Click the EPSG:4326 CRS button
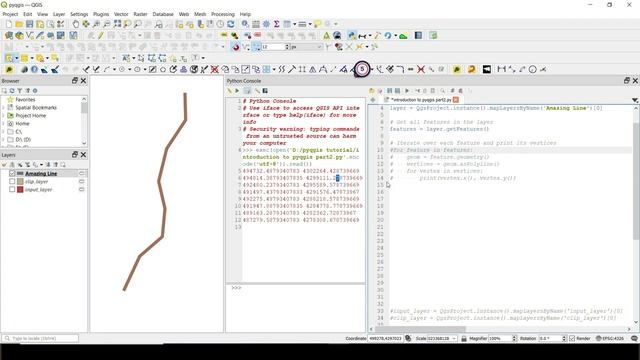This screenshot has width=640, height=360. pos(610,338)
